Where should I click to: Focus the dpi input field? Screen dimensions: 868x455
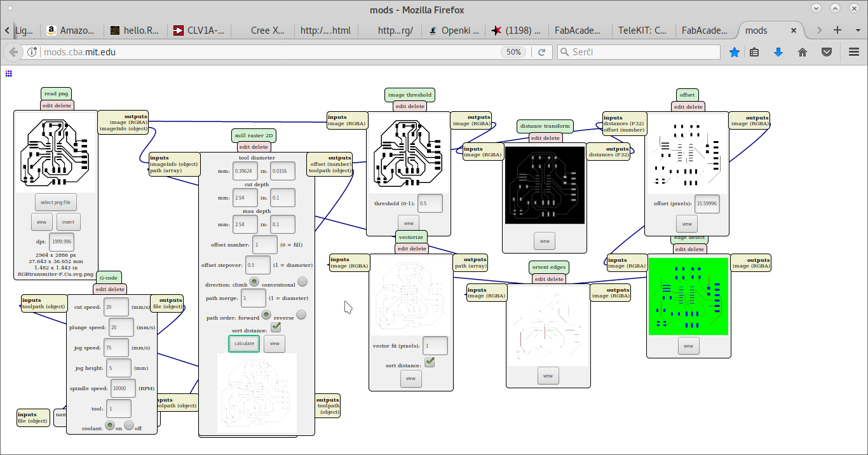[61, 241]
